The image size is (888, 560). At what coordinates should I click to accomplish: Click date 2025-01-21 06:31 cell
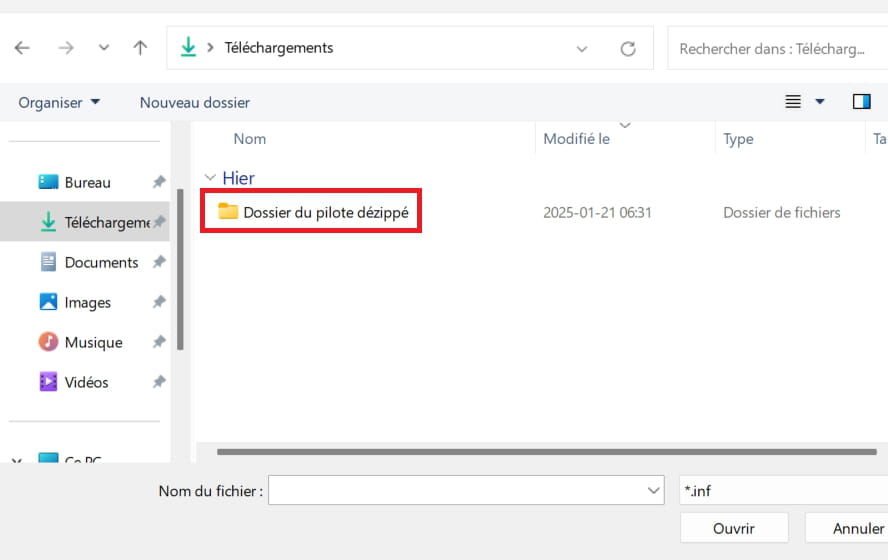(597, 213)
